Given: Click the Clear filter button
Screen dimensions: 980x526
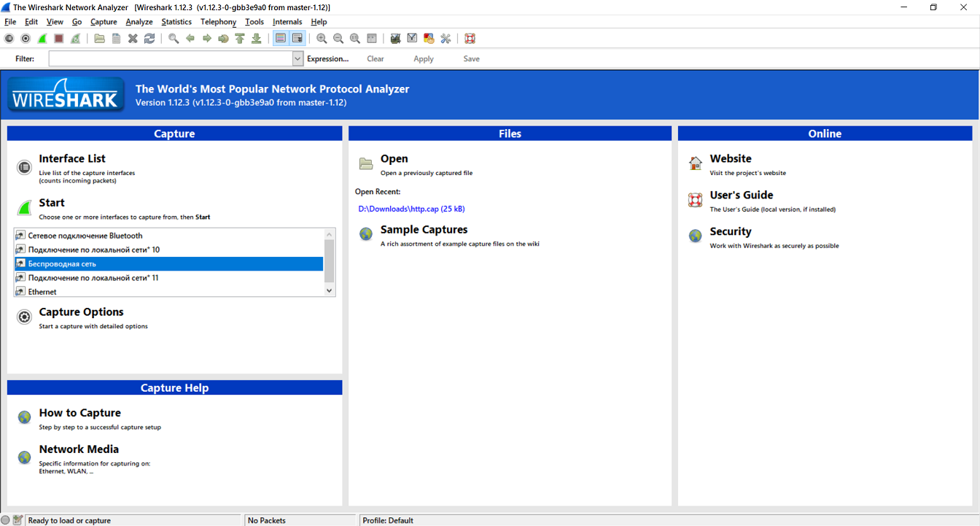Looking at the screenshot, I should pyautogui.click(x=376, y=58).
